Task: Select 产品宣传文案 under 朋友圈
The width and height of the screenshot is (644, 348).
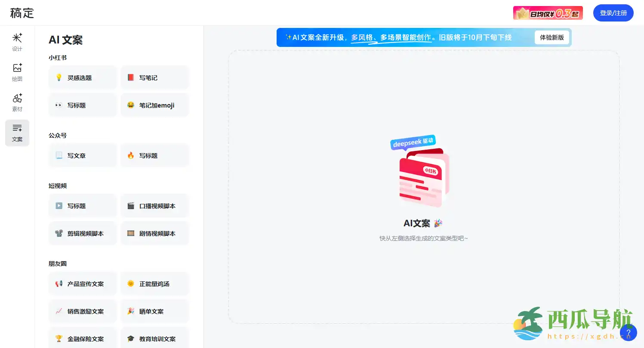Action: [83, 284]
